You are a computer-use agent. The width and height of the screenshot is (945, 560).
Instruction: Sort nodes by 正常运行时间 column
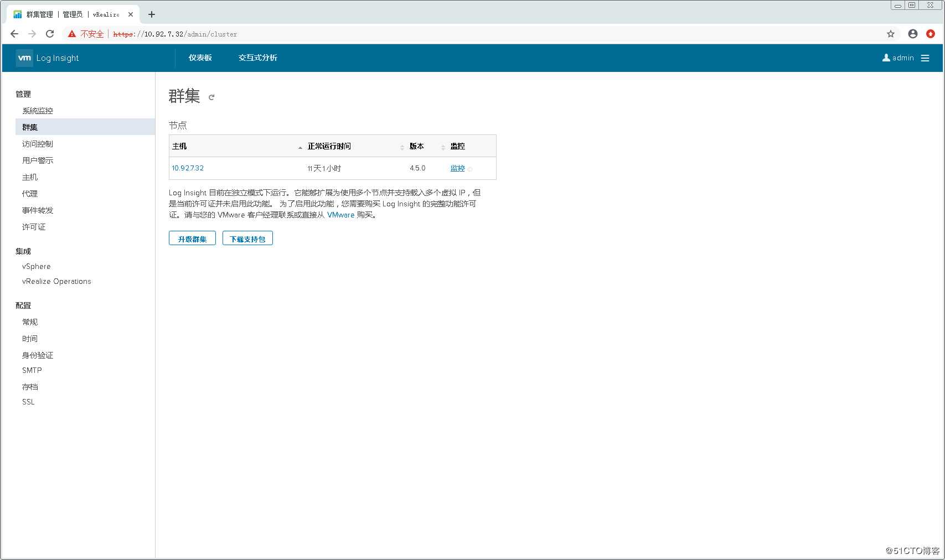(355, 146)
